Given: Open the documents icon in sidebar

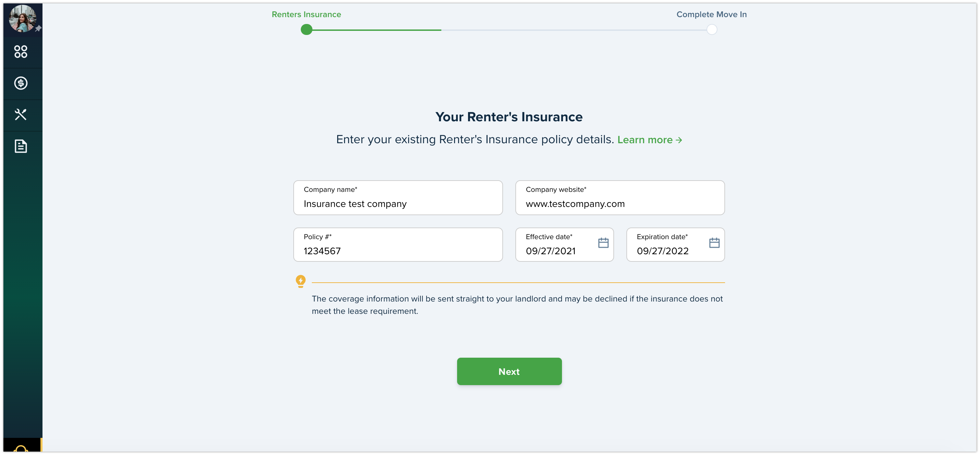Looking at the screenshot, I should pos(21,146).
